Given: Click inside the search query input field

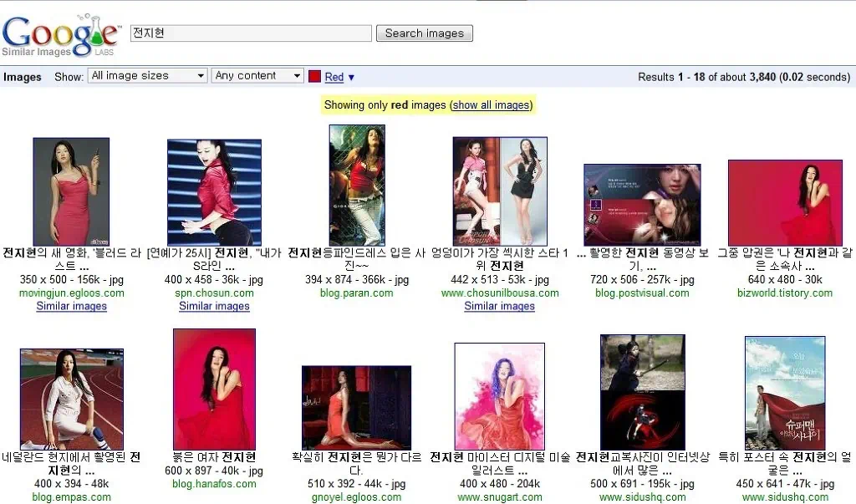Looking at the screenshot, I should pos(250,33).
